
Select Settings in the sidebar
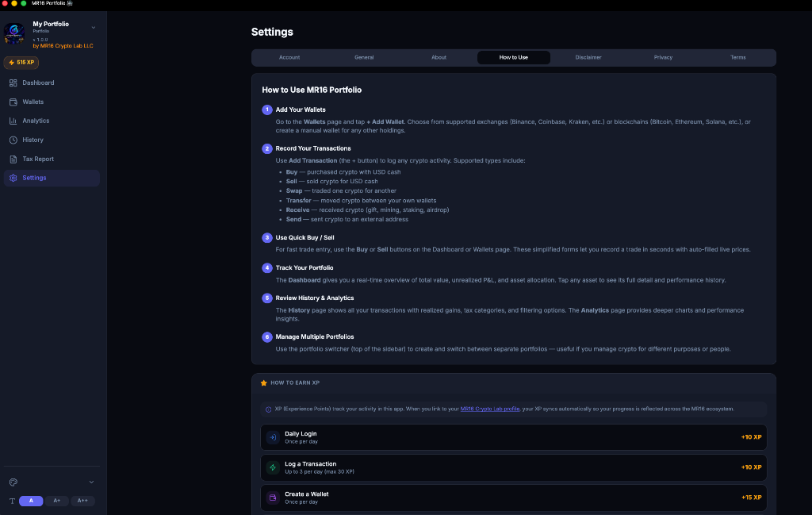[x=52, y=178]
